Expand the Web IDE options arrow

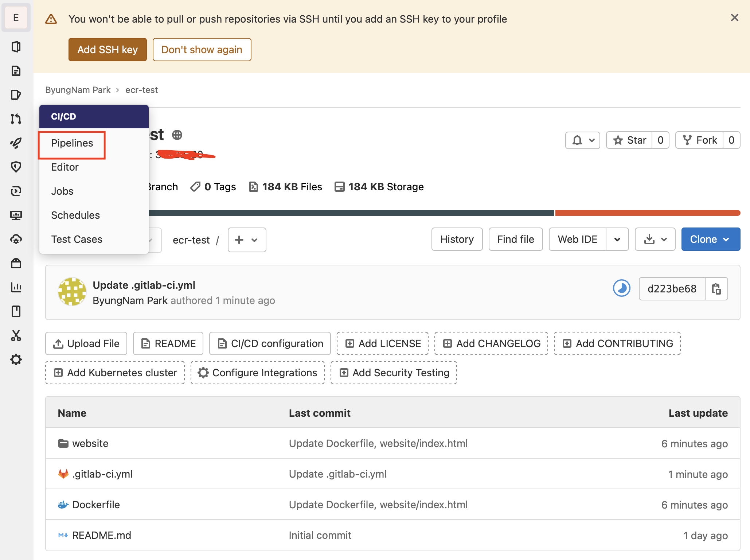point(617,239)
